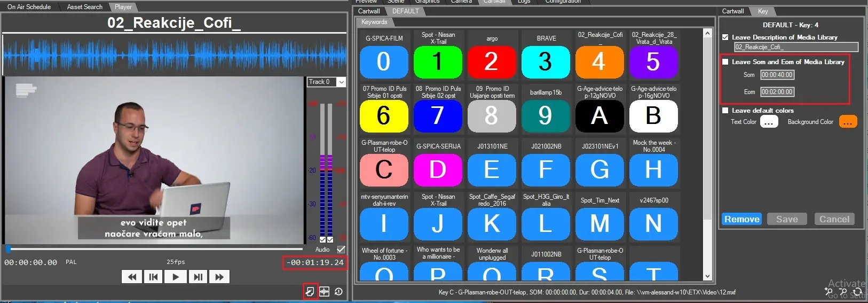This screenshot has height=303, width=868.
Task: Open the Key tab in right panel
Action: click(x=763, y=11)
